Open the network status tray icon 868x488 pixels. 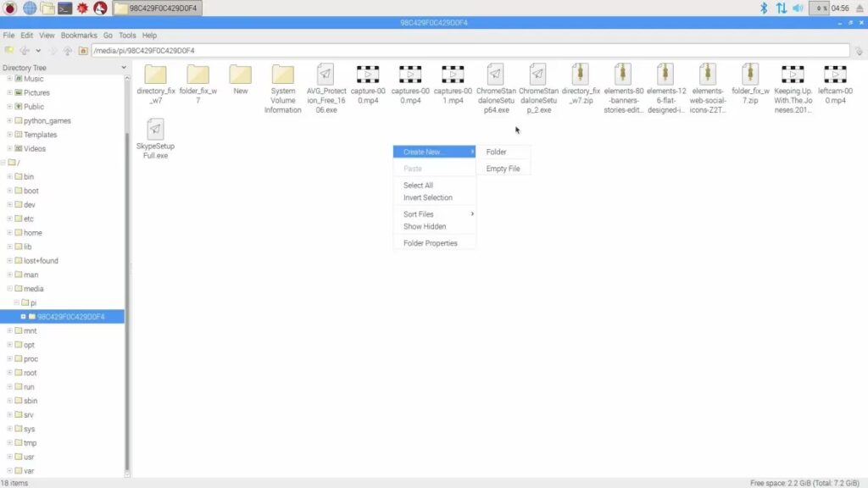(781, 8)
